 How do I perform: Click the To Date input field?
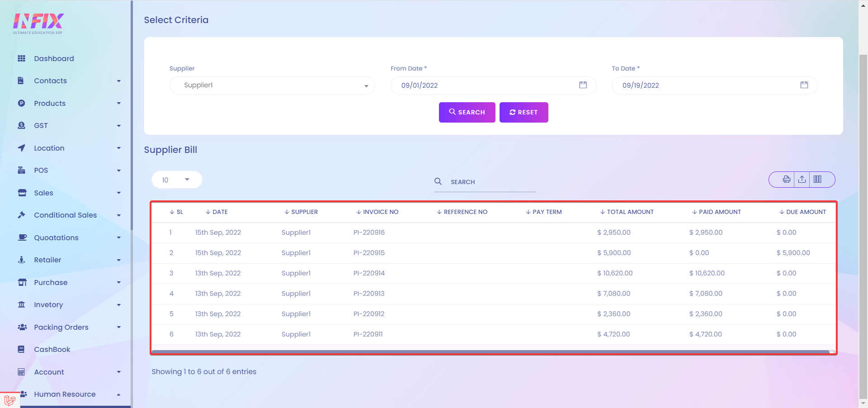[x=714, y=85]
